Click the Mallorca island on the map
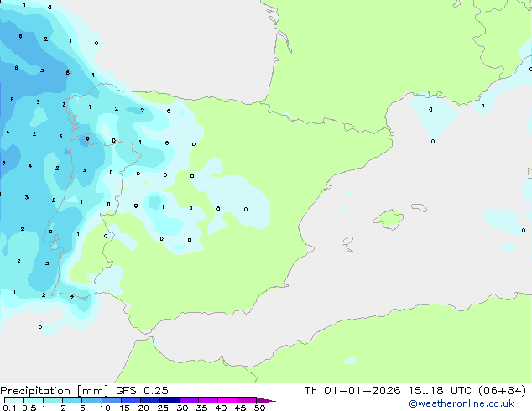The image size is (532, 411). click(x=389, y=219)
